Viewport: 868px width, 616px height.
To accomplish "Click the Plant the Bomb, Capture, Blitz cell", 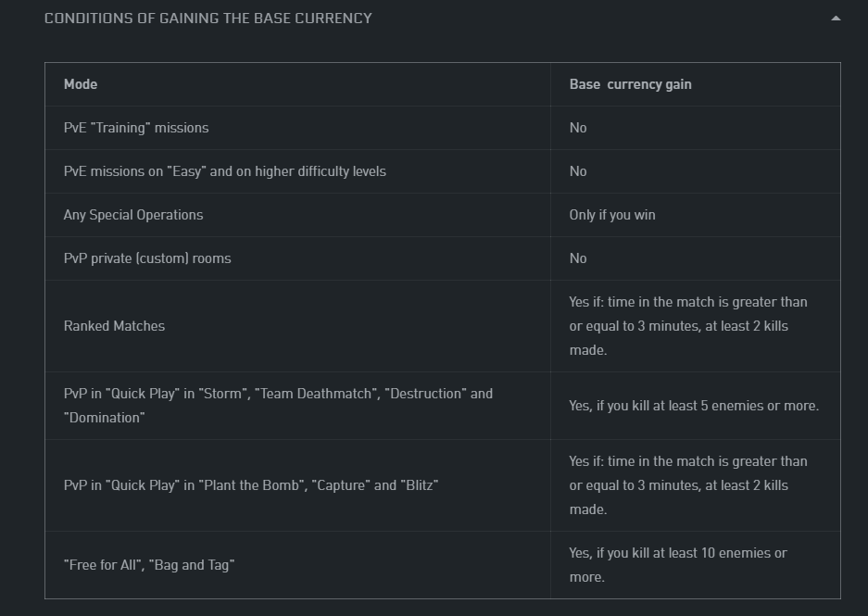I will [297, 485].
